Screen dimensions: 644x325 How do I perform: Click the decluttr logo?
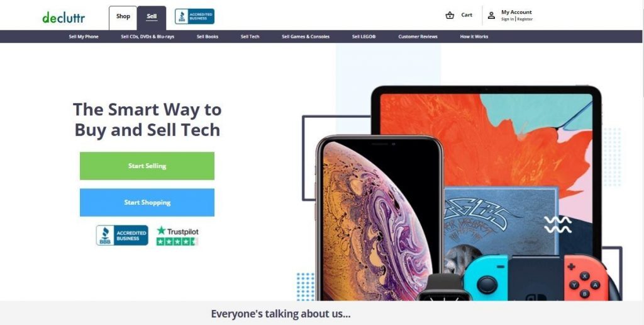pos(64,17)
